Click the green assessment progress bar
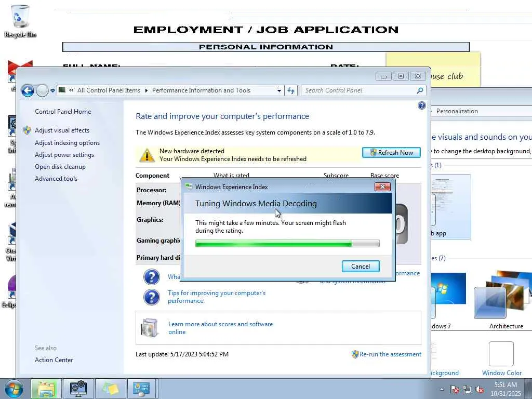This screenshot has height=399, width=532. pyautogui.click(x=287, y=243)
